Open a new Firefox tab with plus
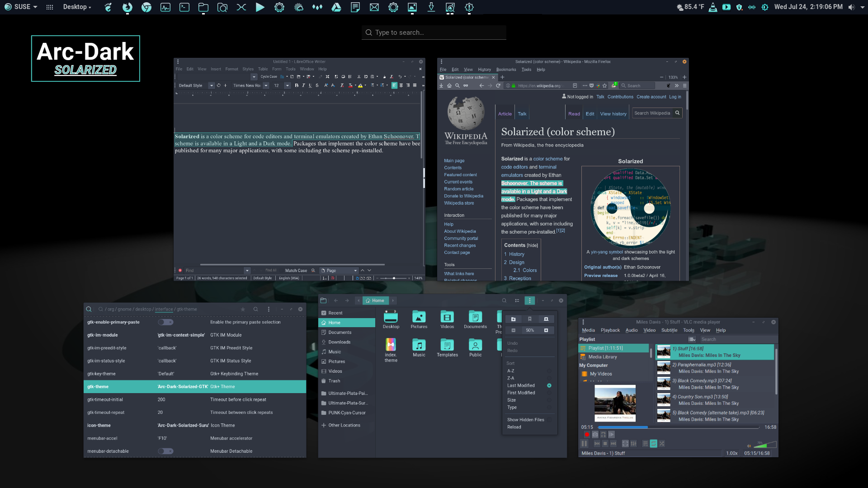The width and height of the screenshot is (868, 488). 502,77
